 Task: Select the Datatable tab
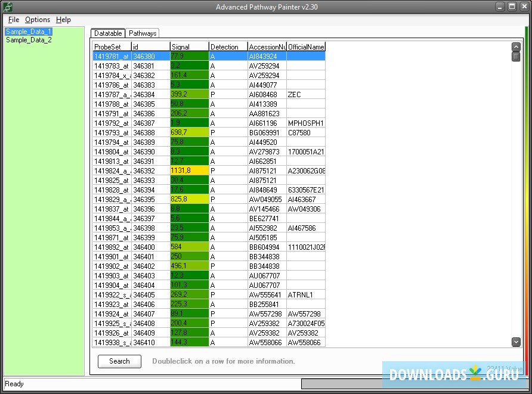[x=108, y=33]
